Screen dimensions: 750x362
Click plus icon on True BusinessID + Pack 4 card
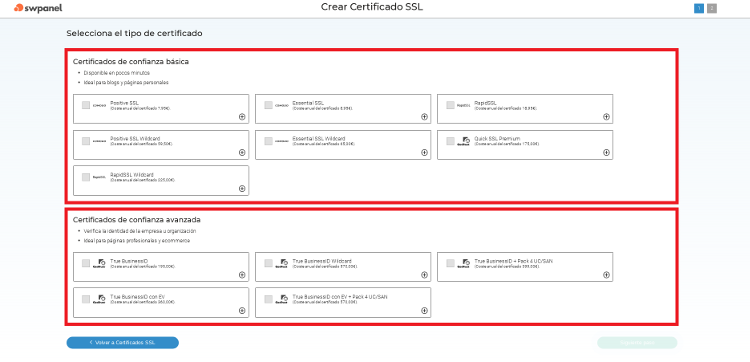[606, 275]
